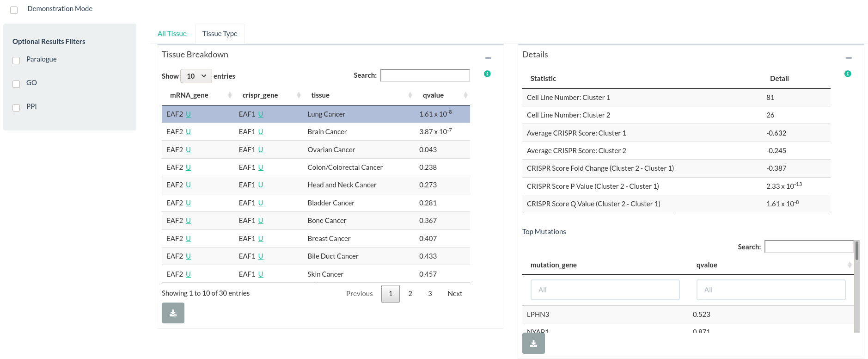Sort by mRNA_gene column arrows
The height and width of the screenshot is (359, 868).
pos(230,95)
